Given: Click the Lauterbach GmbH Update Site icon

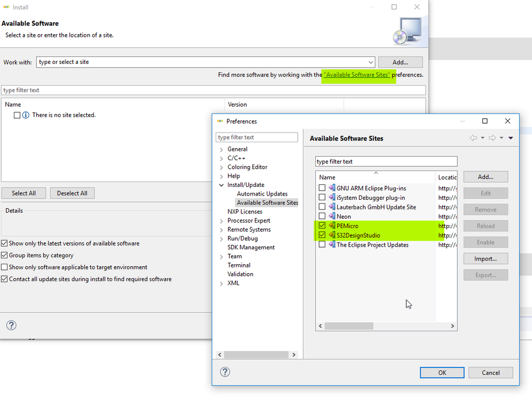Looking at the screenshot, I should pos(332,207).
